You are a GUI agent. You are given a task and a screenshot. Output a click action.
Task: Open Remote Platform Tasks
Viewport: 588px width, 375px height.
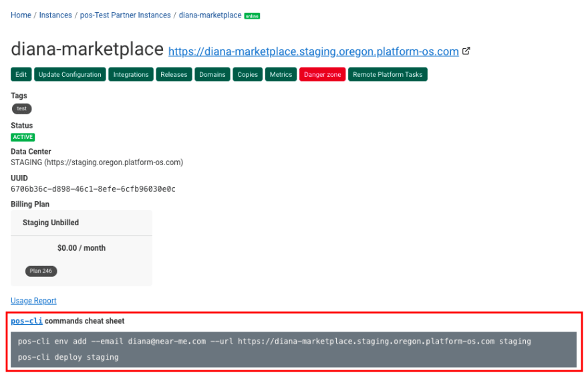click(388, 74)
